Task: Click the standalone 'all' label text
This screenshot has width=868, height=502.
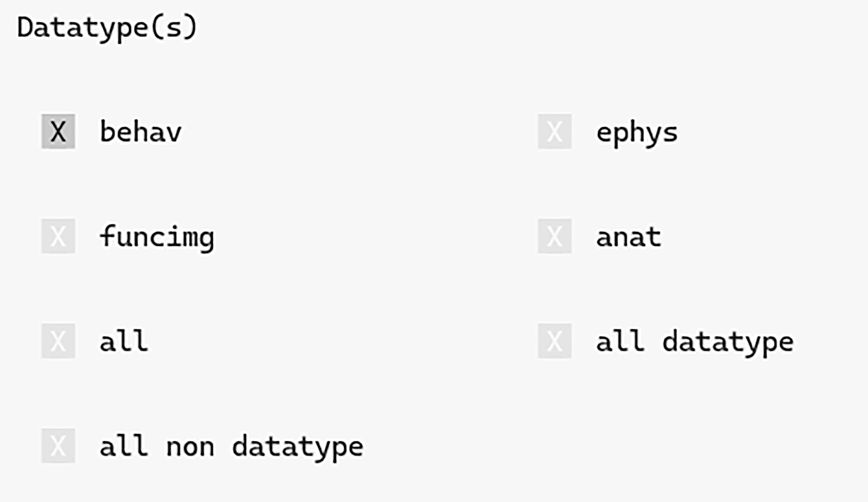Action: (124, 341)
